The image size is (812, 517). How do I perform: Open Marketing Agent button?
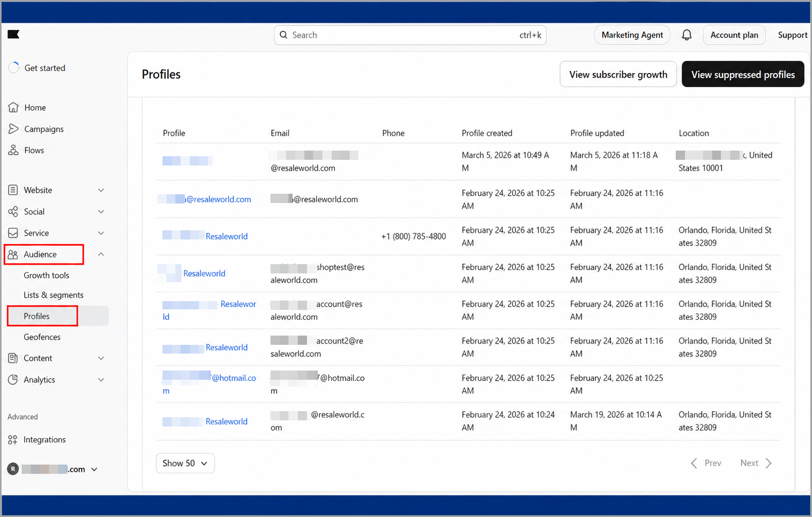point(632,35)
